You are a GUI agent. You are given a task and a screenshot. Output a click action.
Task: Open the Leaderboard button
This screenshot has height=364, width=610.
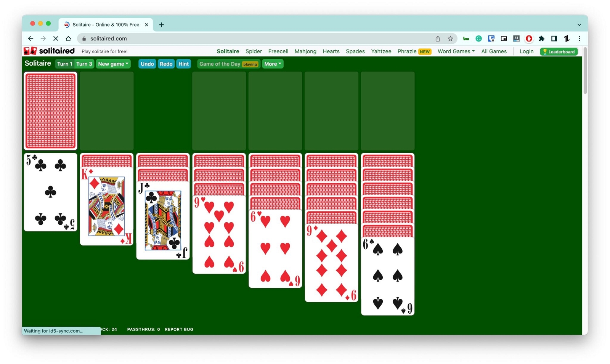click(x=559, y=51)
